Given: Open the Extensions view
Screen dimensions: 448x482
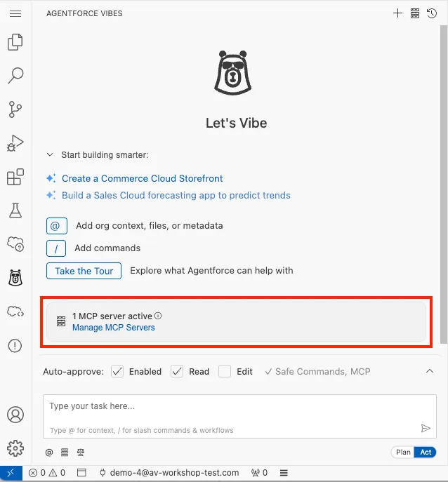Looking at the screenshot, I should click(x=15, y=177).
